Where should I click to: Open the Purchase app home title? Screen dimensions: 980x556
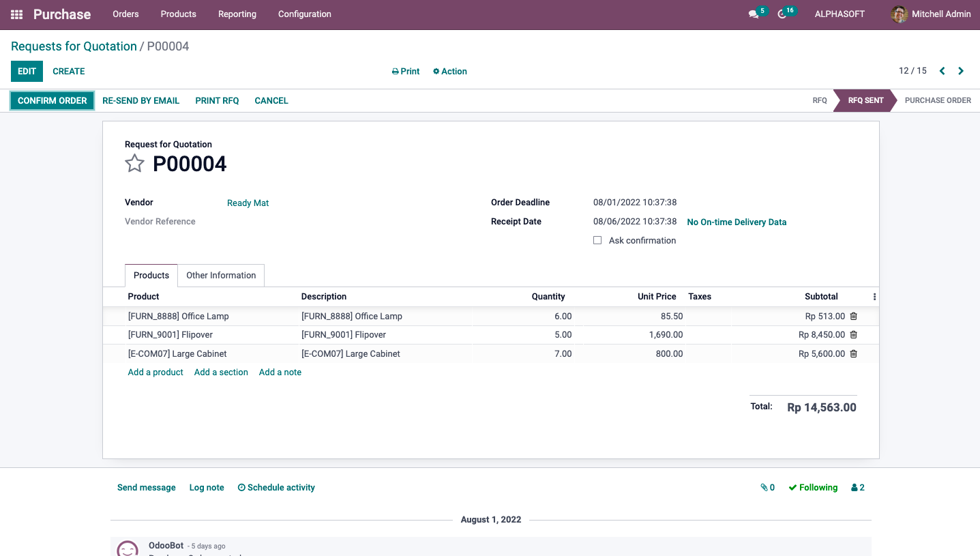(62, 14)
